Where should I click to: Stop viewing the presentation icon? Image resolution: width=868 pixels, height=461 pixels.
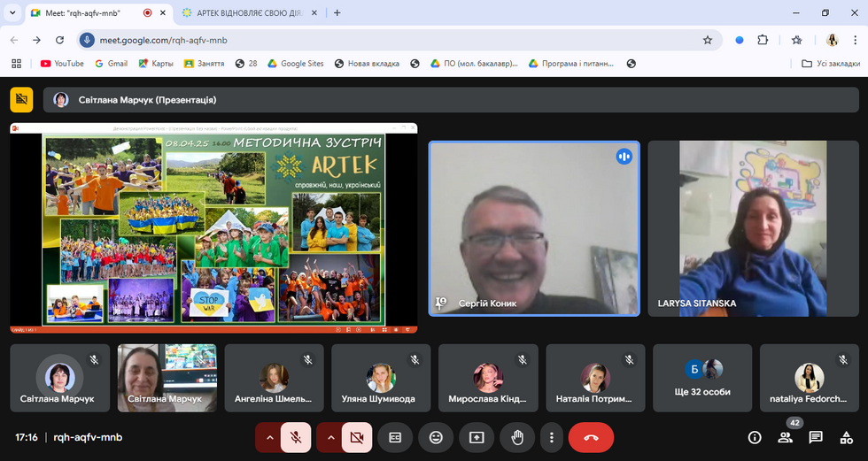(21, 100)
